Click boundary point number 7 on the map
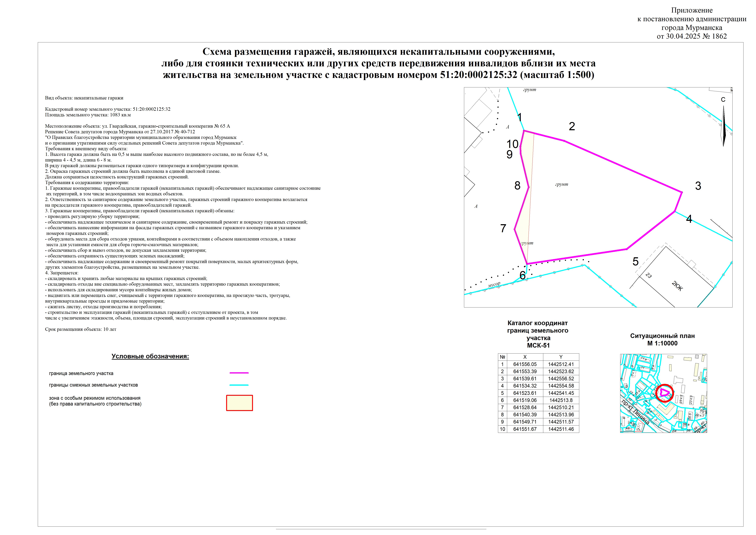The height and width of the screenshot is (535, 756). [x=503, y=228]
